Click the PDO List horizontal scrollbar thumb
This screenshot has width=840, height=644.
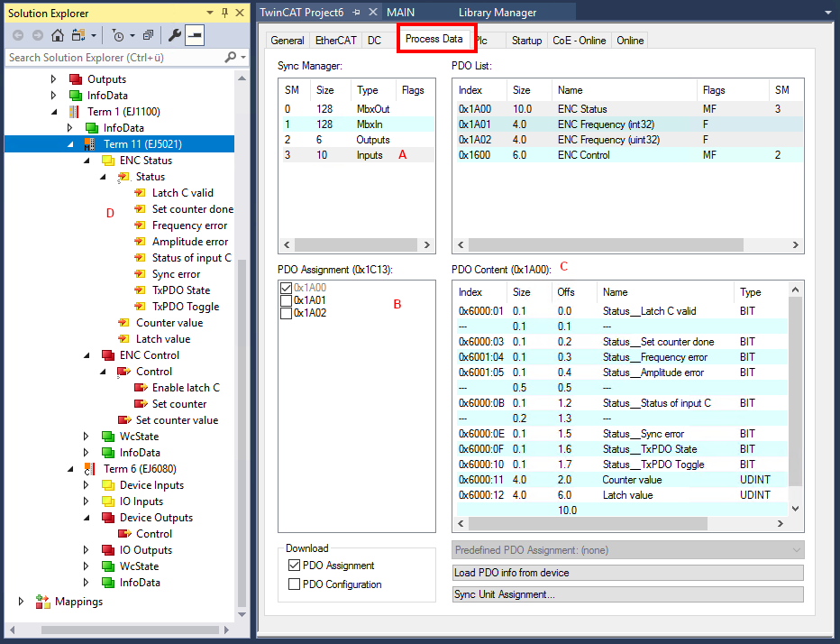click(606, 244)
